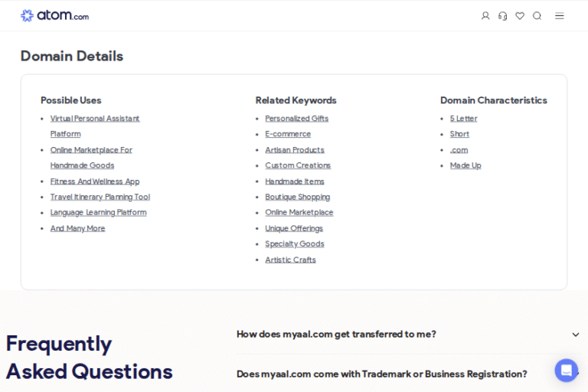Expand the Trademark or Business Registration question
This screenshot has width=588, height=392.
point(381,374)
